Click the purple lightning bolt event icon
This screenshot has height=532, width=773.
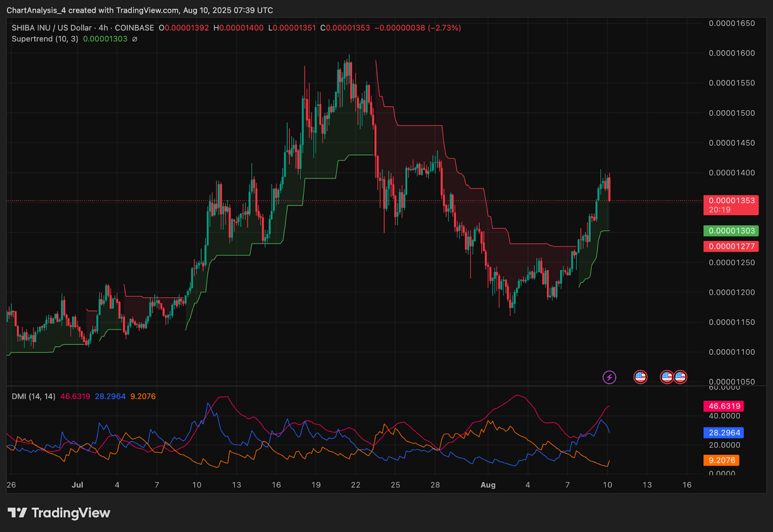pyautogui.click(x=609, y=377)
